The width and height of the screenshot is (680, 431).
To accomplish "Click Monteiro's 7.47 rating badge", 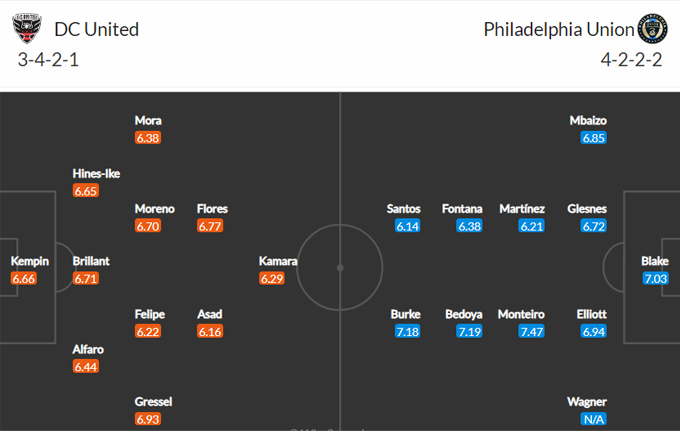I will [x=532, y=331].
